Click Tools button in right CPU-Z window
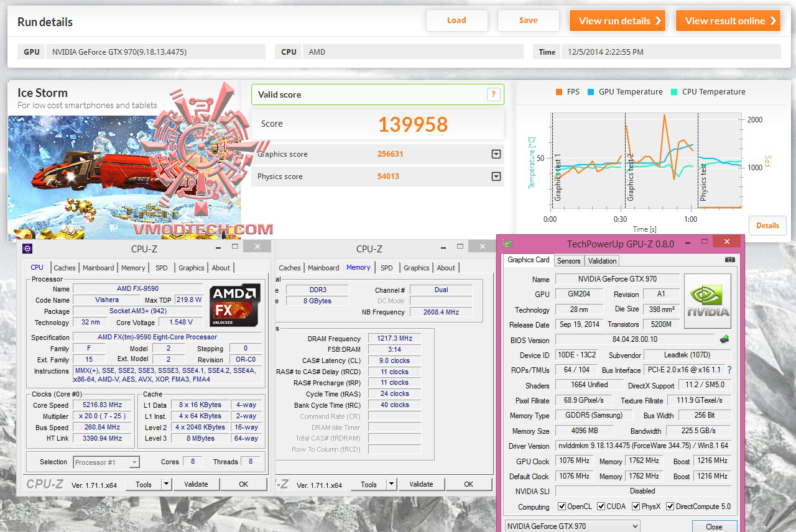Viewport: 796px width, 532px height. point(369,484)
